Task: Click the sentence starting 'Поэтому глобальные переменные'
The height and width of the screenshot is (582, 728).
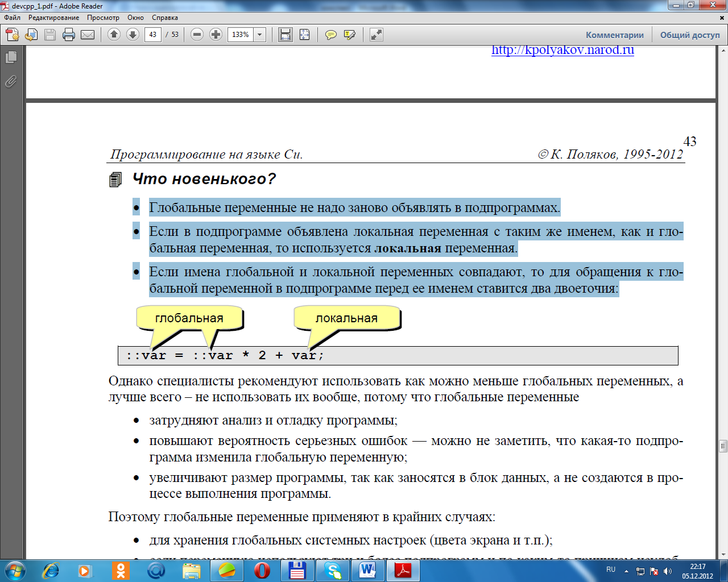Action: (x=301, y=517)
